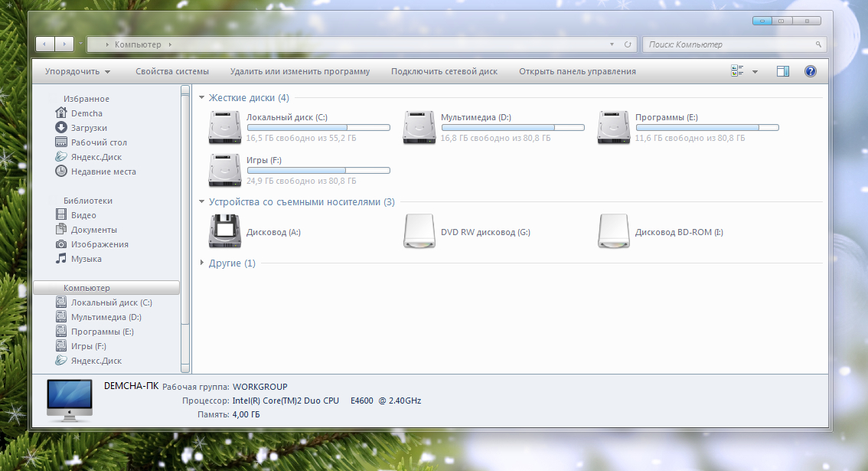Click Яндекс.Диск icon under Избранное
Image resolution: width=868 pixels, height=471 pixels.
[x=61, y=157]
